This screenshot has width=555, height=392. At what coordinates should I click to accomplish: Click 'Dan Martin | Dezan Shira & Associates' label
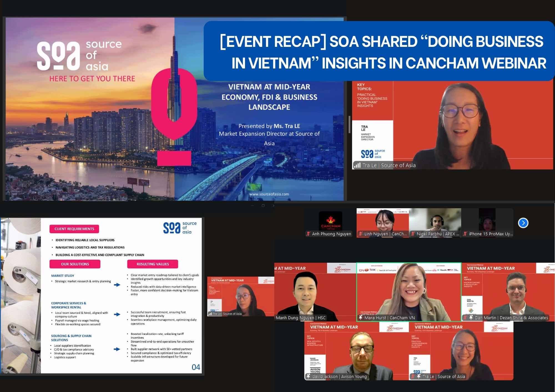pos(511,318)
